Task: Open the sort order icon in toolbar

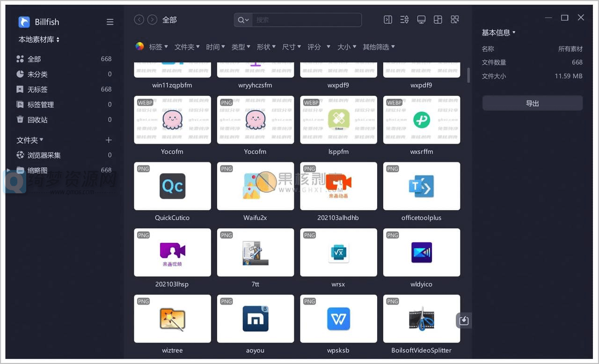Action: pyautogui.click(x=405, y=20)
